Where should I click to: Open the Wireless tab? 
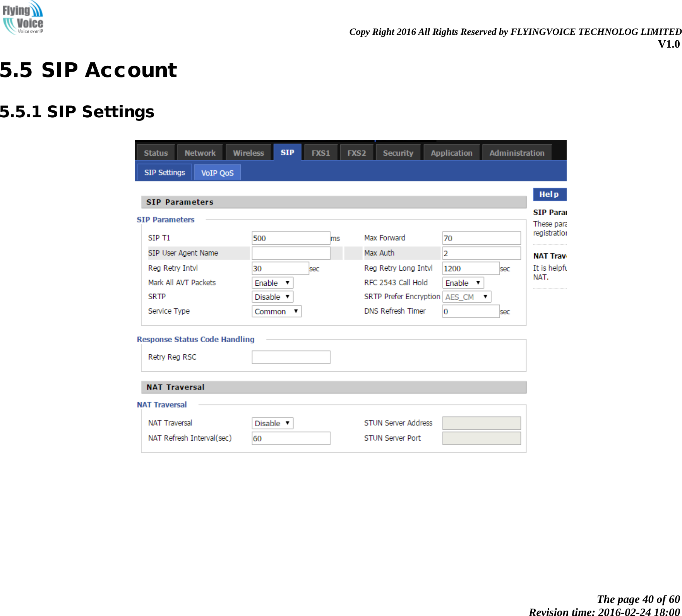pyautogui.click(x=248, y=153)
